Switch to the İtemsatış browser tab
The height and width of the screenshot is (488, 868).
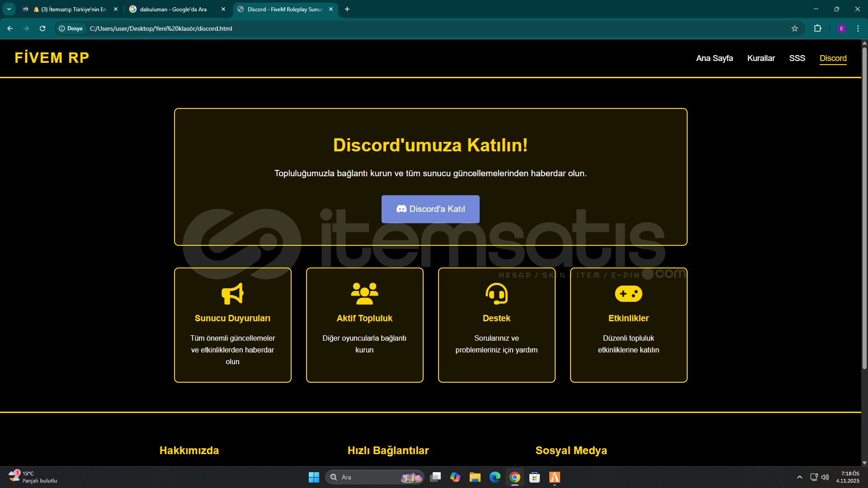(72, 9)
